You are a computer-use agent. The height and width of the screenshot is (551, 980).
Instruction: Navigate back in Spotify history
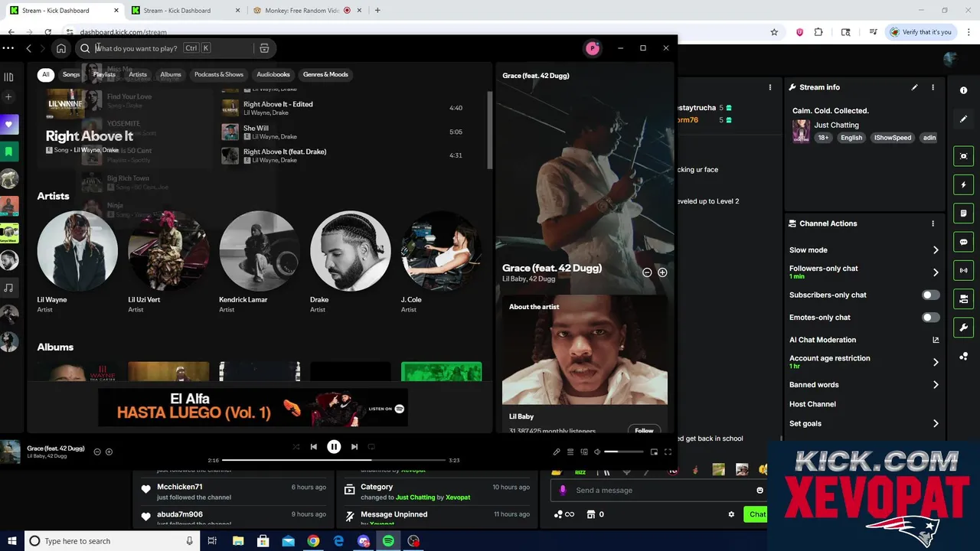28,48
